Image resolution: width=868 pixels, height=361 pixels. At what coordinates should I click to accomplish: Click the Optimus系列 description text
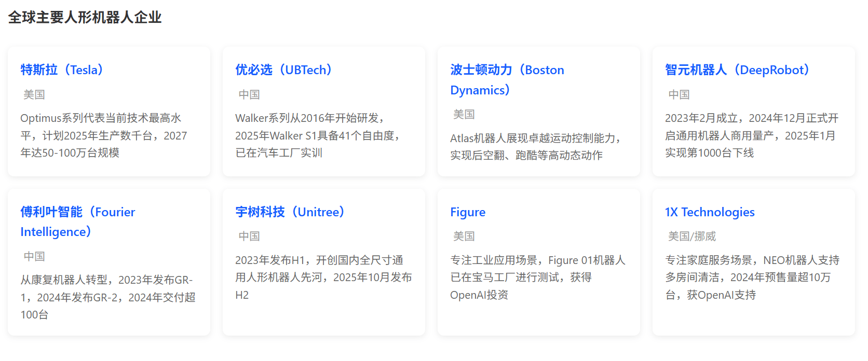pos(104,135)
